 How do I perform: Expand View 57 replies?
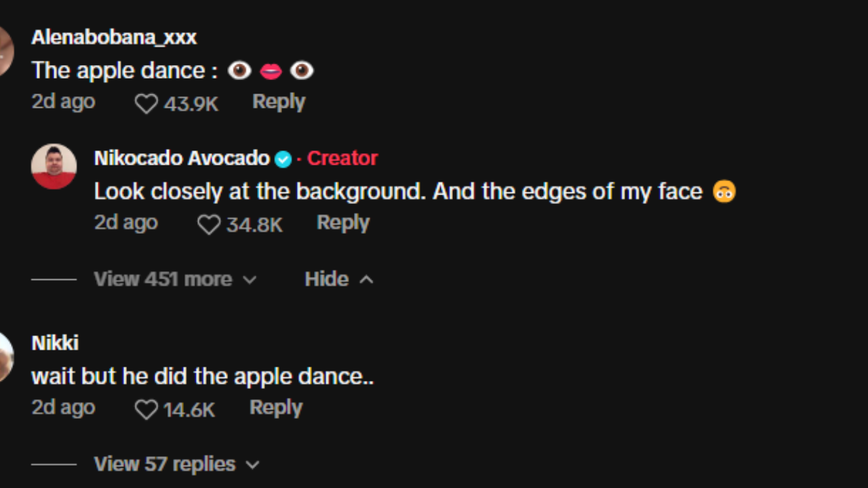click(x=177, y=464)
